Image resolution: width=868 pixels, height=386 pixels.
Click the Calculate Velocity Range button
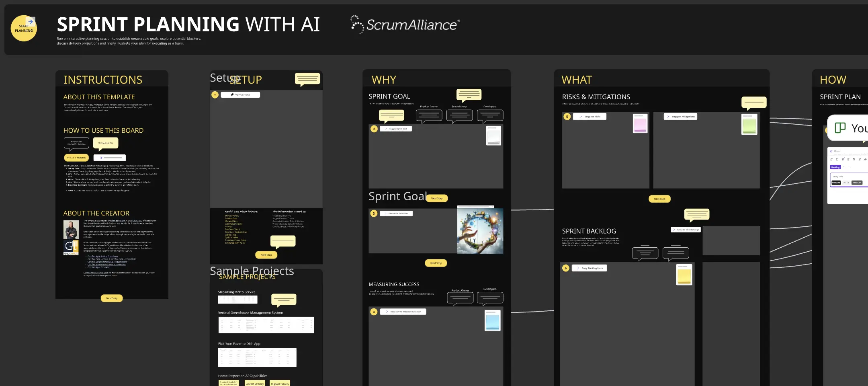click(686, 230)
